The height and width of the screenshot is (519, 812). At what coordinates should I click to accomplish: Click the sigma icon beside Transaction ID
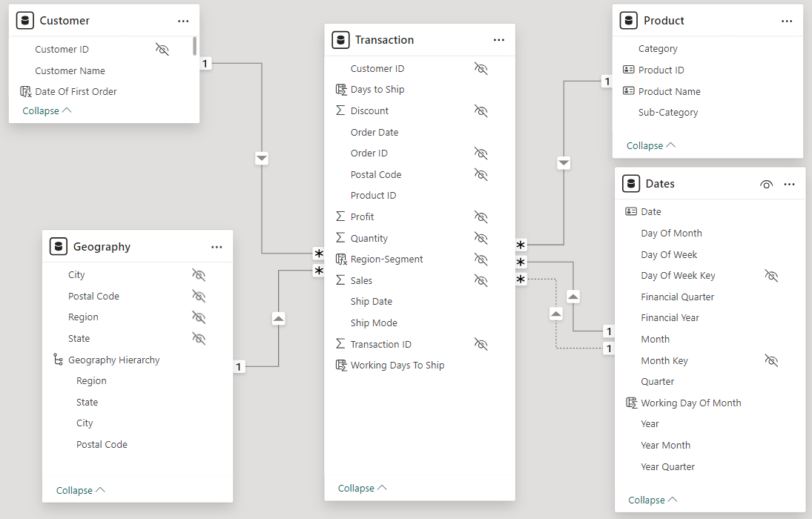pyautogui.click(x=340, y=344)
